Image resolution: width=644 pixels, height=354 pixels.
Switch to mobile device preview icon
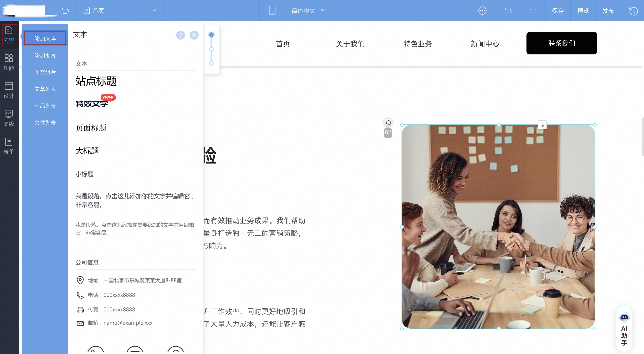[x=272, y=11]
